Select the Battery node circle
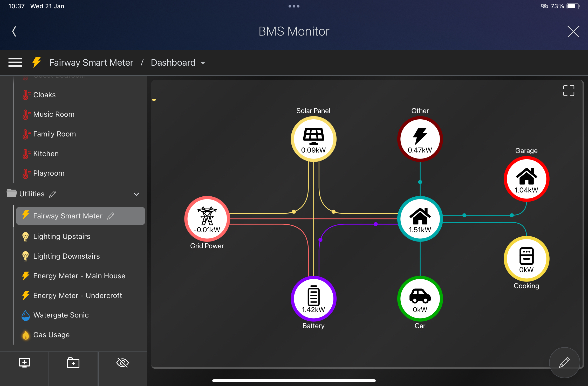588x386 pixels. point(313,299)
